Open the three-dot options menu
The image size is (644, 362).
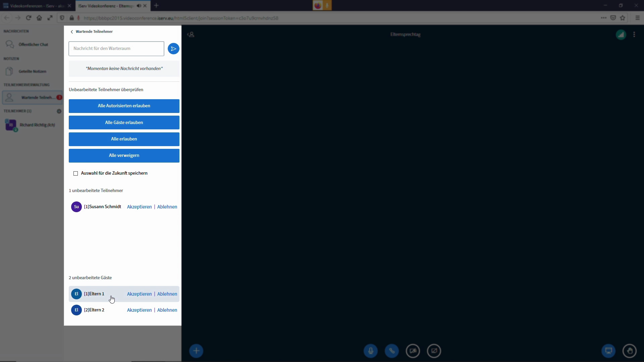(x=634, y=35)
